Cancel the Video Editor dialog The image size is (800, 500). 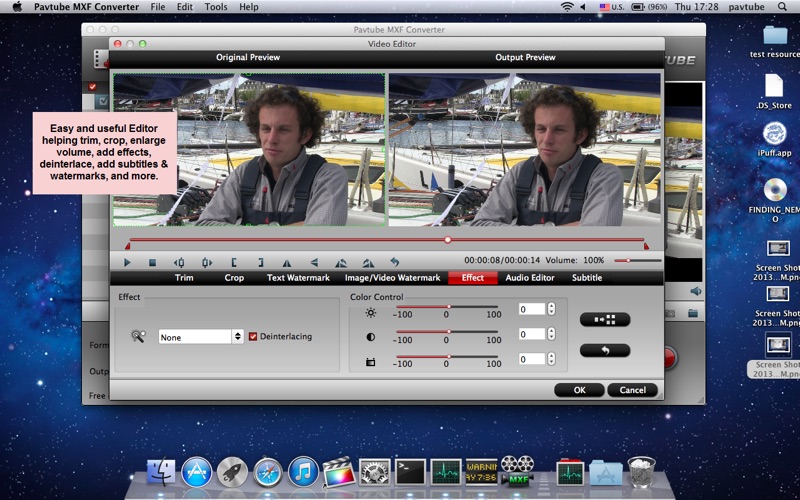tap(633, 390)
